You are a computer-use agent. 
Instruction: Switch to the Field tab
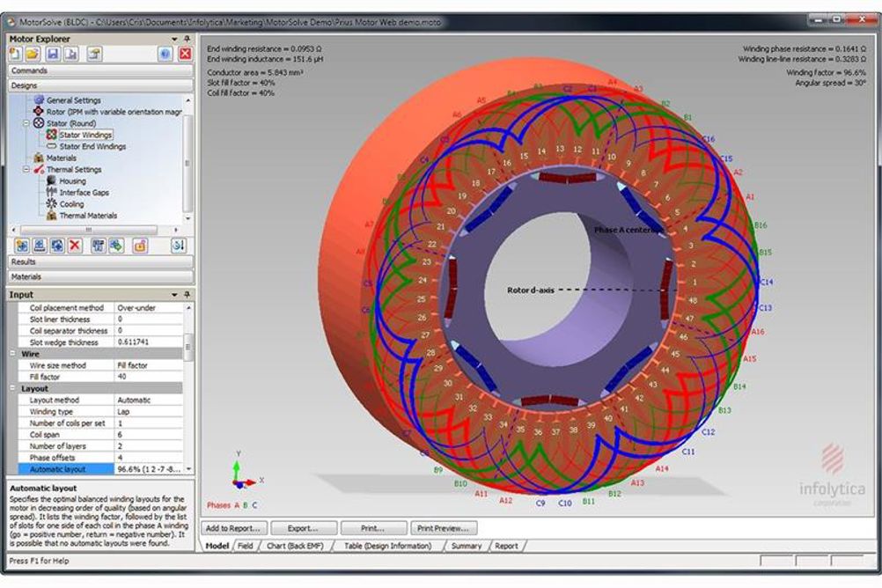click(246, 546)
